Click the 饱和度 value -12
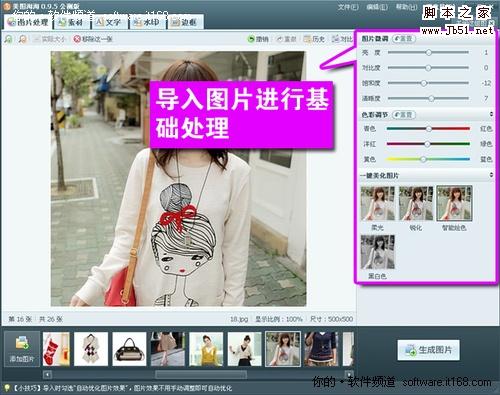Screen dimensions: 500x395 486,83
